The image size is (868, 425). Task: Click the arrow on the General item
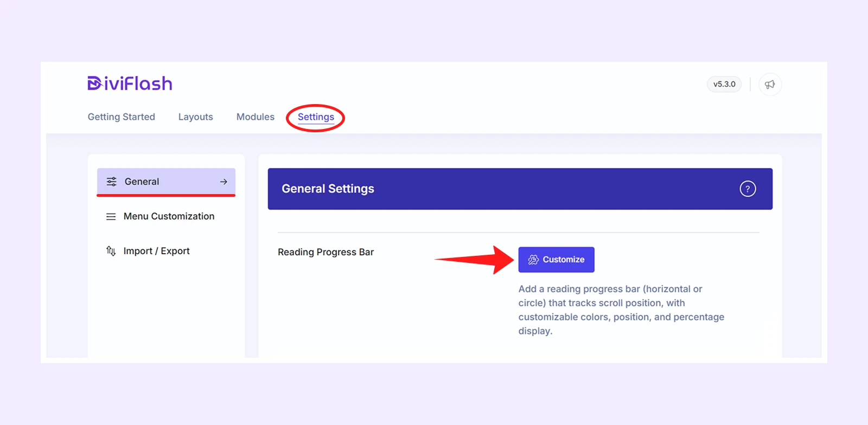coord(224,182)
